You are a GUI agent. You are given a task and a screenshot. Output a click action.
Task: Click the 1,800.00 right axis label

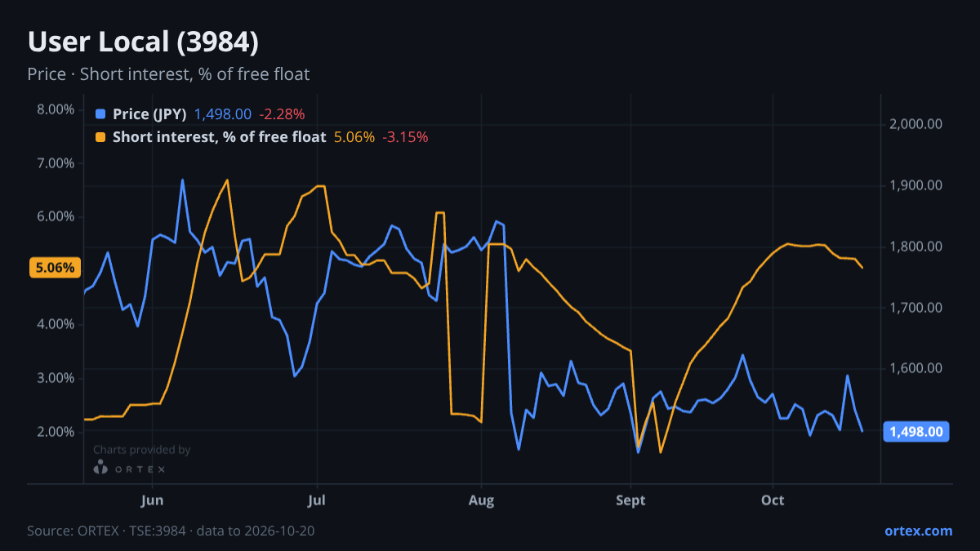coord(916,247)
